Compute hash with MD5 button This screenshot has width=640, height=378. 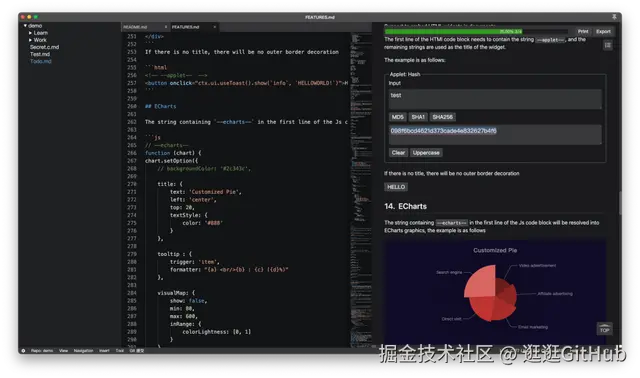(398, 117)
